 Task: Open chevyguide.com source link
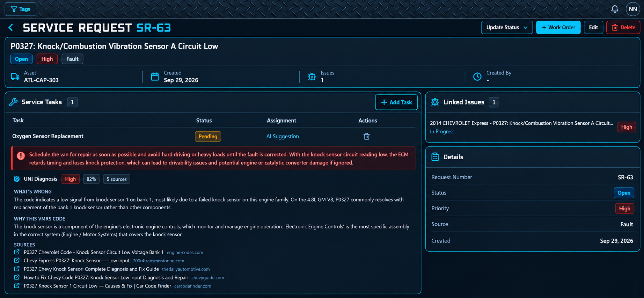(208, 277)
